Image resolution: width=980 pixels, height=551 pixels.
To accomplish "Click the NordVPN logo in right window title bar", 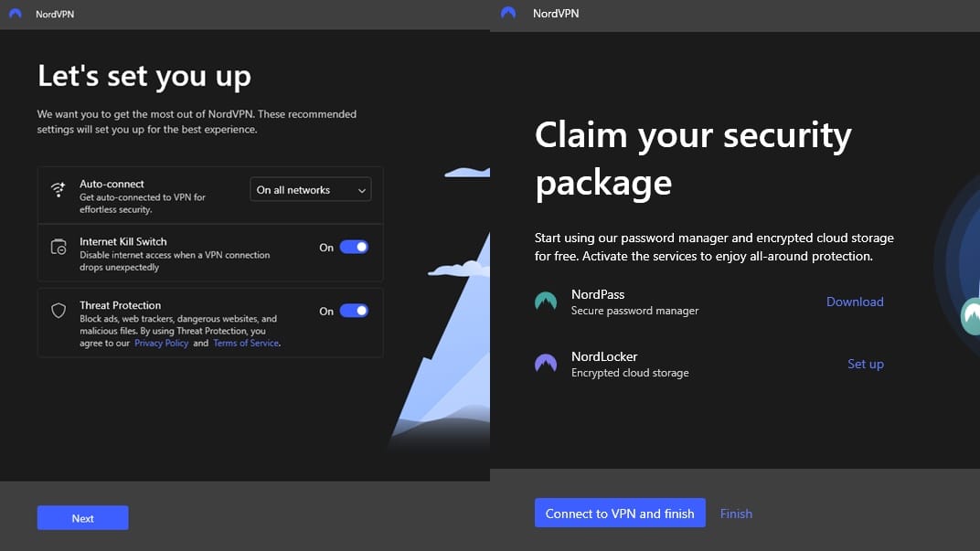I will pos(508,13).
